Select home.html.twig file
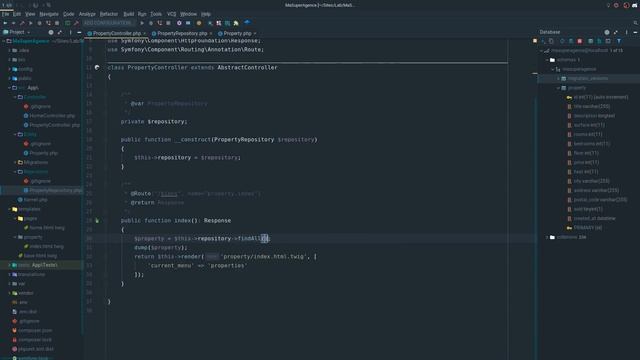 tap(44, 228)
